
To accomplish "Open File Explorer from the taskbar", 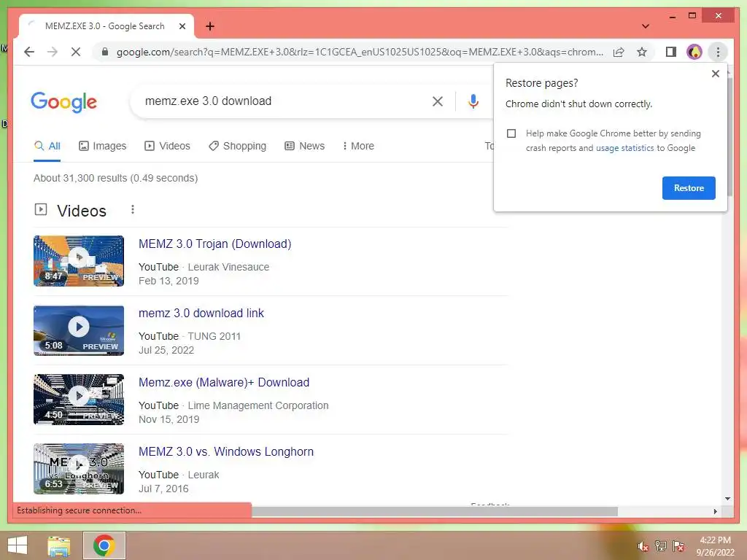I will click(59, 545).
